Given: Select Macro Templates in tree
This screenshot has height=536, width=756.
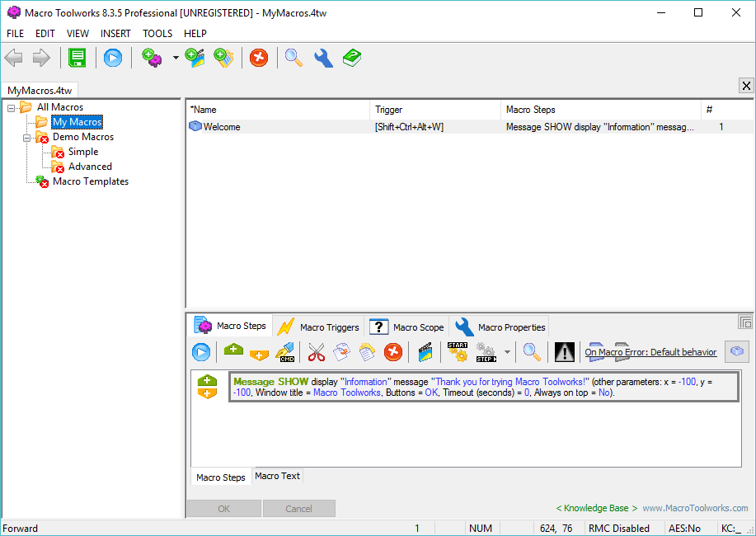Looking at the screenshot, I should coord(91,181).
